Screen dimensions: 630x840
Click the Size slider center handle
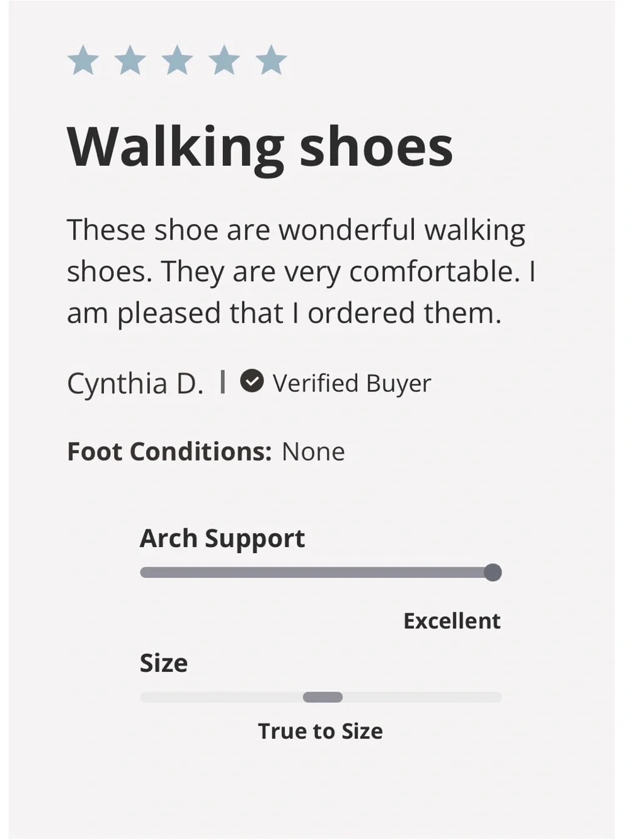323,697
